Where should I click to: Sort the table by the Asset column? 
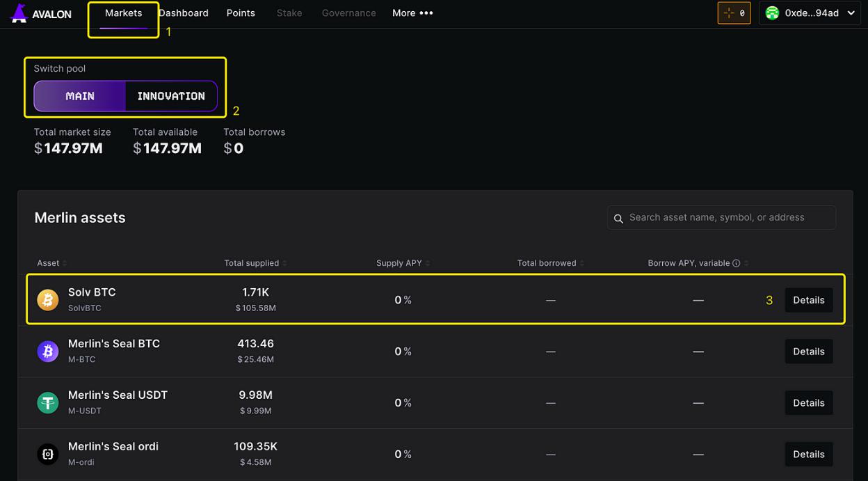pos(52,263)
